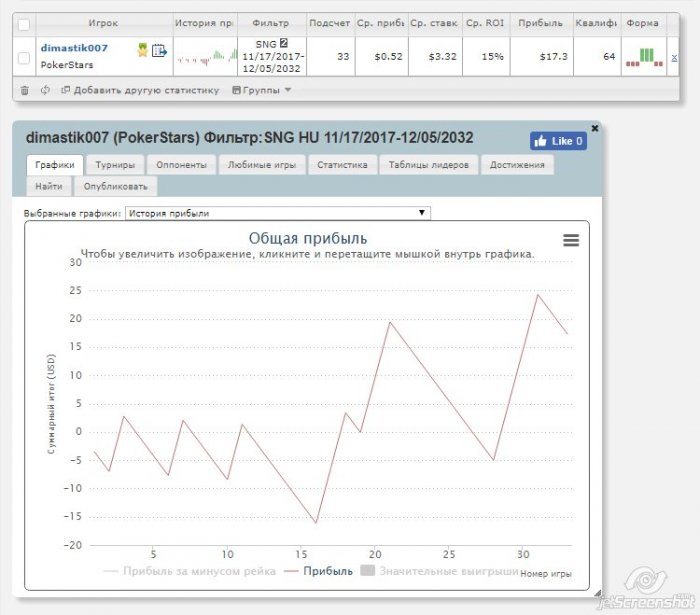Open the Группы dropdown

[x=262, y=90]
